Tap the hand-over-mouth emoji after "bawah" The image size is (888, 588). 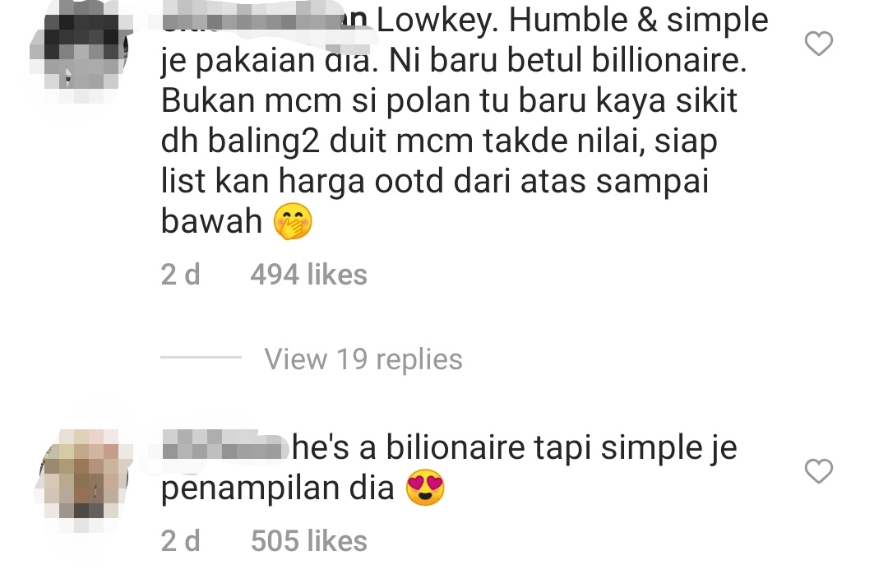(x=293, y=221)
